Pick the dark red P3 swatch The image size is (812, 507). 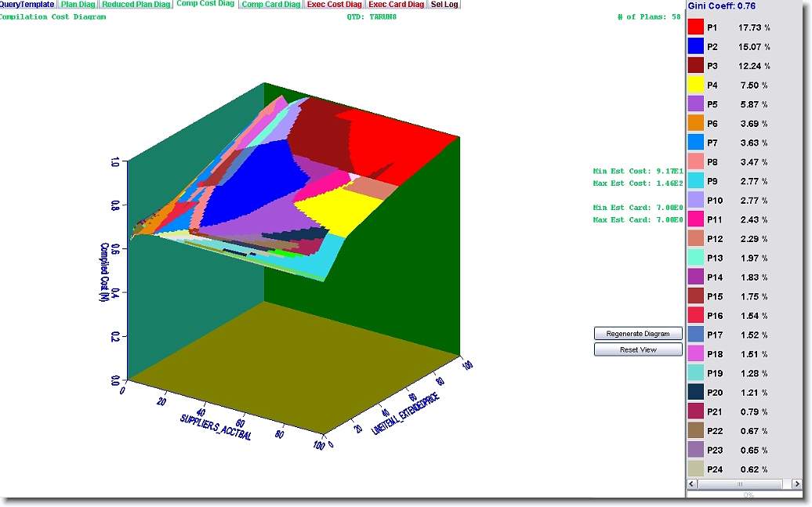695,66
